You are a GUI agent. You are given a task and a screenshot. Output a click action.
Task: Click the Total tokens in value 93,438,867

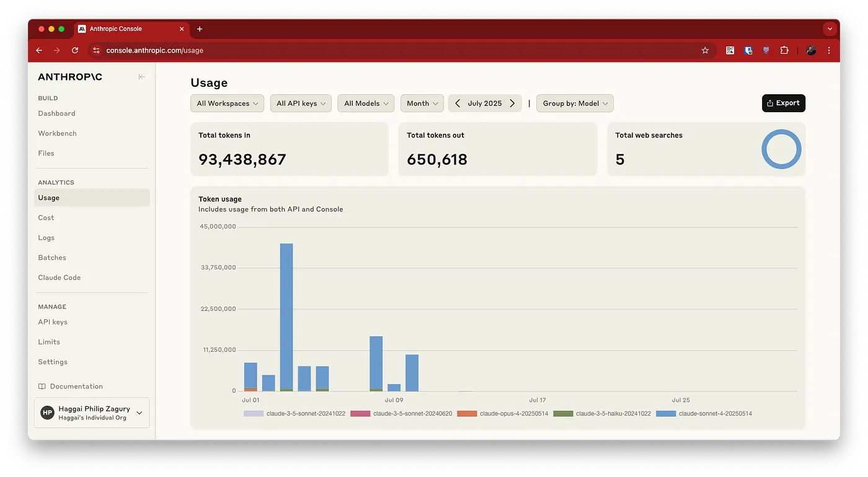242,160
